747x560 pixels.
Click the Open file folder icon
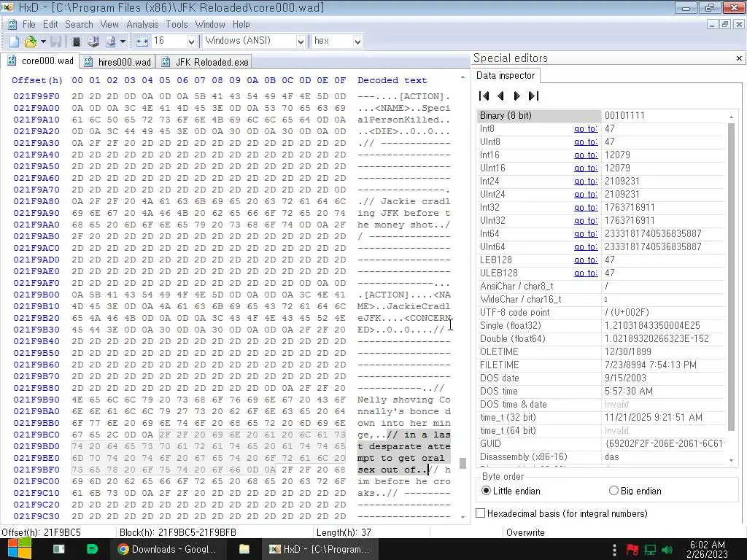(x=30, y=42)
